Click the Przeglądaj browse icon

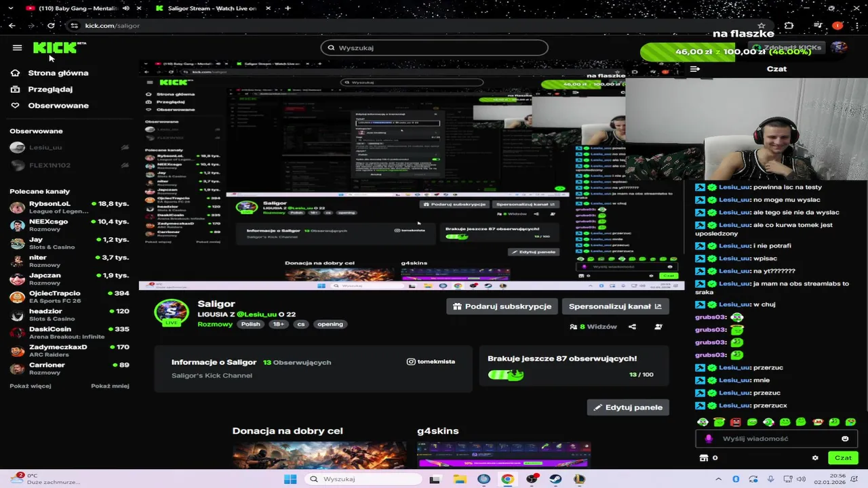click(x=15, y=89)
